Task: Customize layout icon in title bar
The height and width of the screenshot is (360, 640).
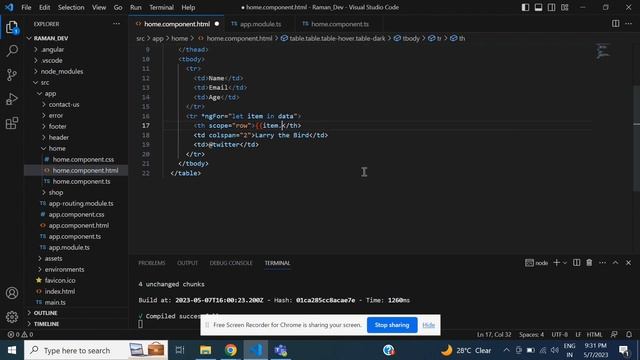Action: click(564, 7)
